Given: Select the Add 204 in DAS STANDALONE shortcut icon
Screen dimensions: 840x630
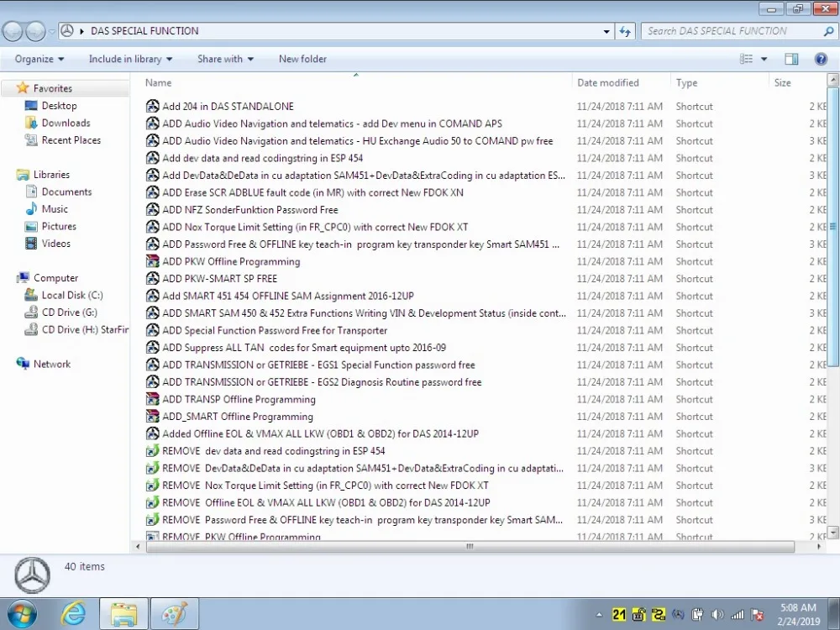Looking at the screenshot, I should [153, 106].
